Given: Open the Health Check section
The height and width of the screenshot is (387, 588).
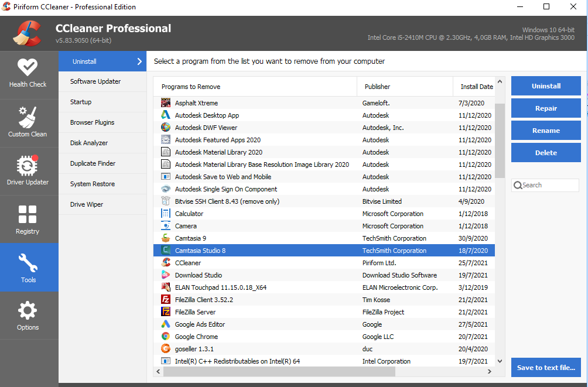Looking at the screenshot, I should [28, 74].
